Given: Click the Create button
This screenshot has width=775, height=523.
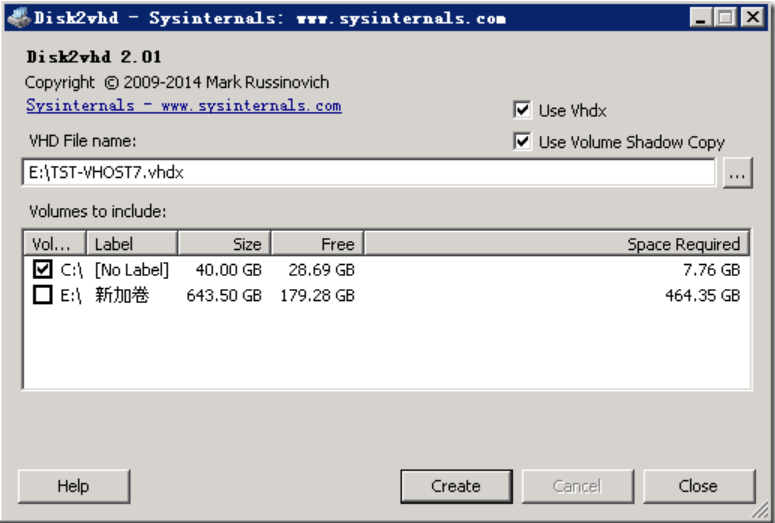Looking at the screenshot, I should click(456, 486).
